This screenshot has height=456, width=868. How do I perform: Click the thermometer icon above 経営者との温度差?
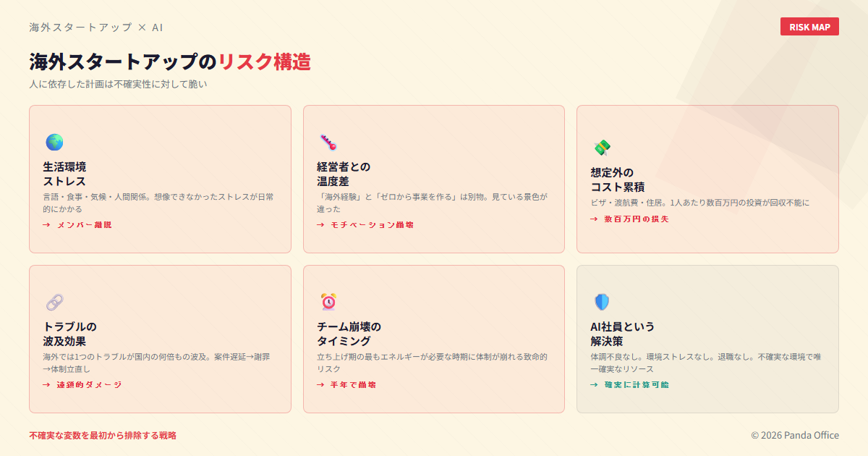(x=328, y=142)
